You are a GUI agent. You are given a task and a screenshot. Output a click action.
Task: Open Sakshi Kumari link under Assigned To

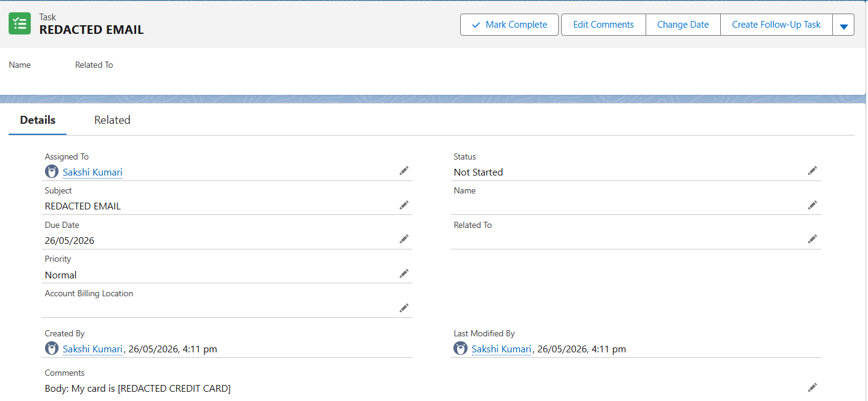pos(92,172)
